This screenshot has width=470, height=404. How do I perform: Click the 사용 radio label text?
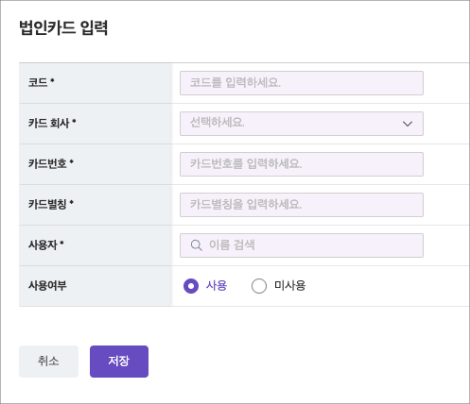click(x=216, y=286)
